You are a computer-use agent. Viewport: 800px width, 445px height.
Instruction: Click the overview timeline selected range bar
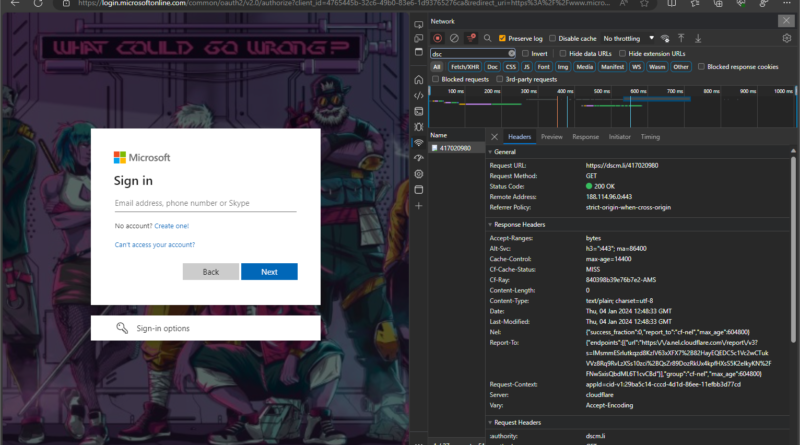656,99
